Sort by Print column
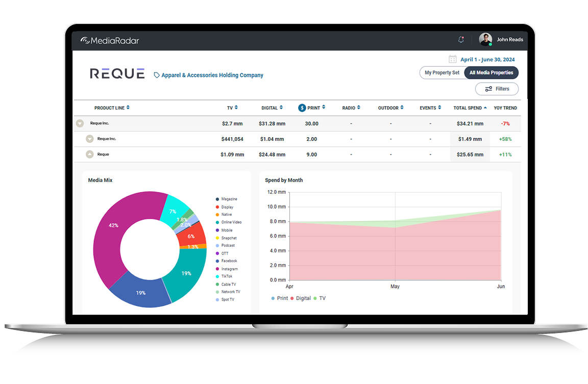 point(316,108)
